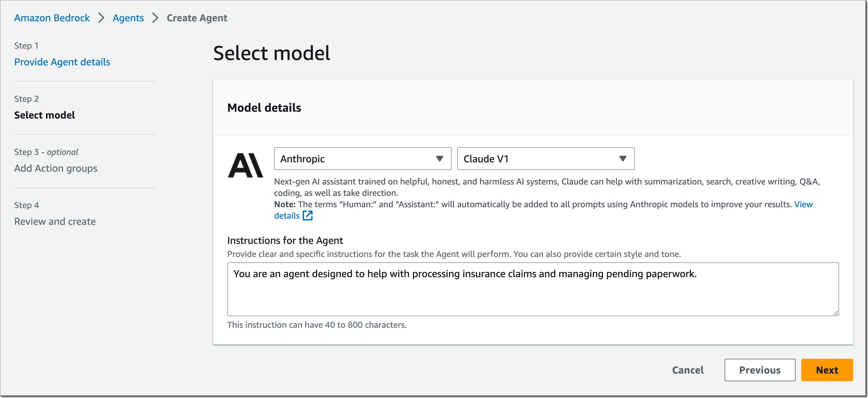Select Step 1 Provide Agent details
The height and width of the screenshot is (398, 868).
click(62, 62)
